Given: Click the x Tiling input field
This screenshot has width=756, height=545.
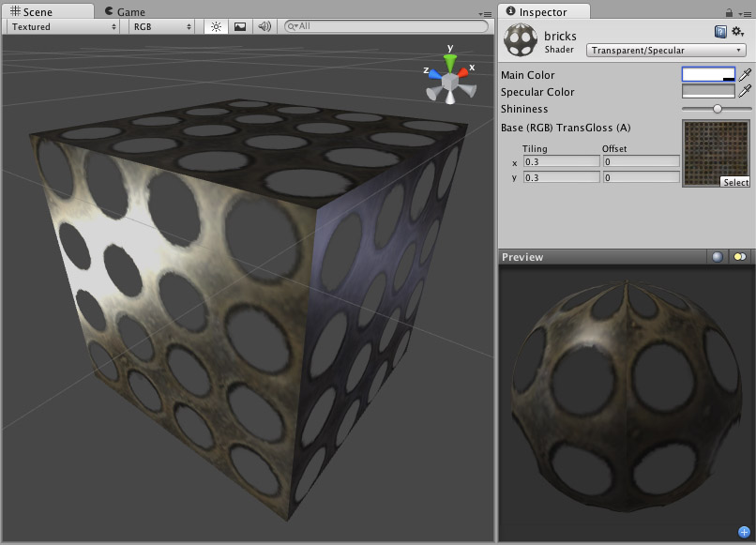Looking at the screenshot, I should [x=561, y=160].
